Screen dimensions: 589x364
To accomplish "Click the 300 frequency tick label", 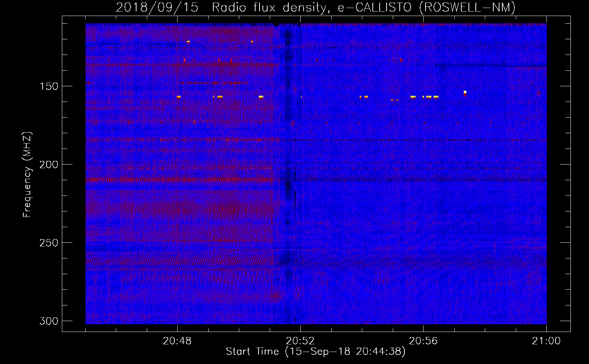I will (x=49, y=321).
